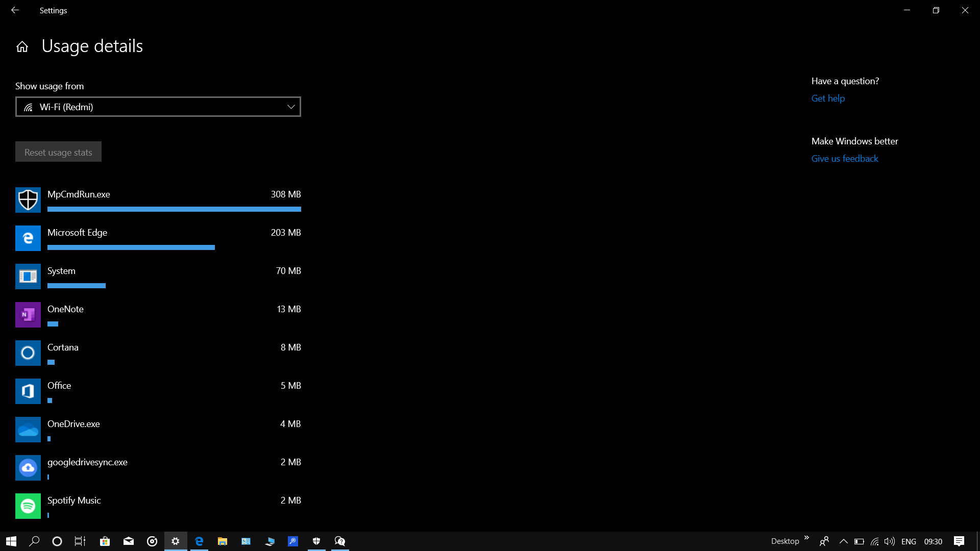
Task: Click the Office app icon
Action: click(x=28, y=391)
